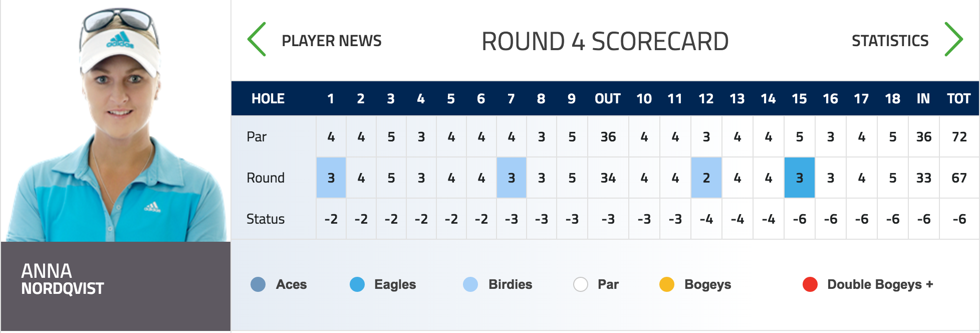Select the eagle score on hole 15
The image size is (980, 333).
click(x=800, y=178)
